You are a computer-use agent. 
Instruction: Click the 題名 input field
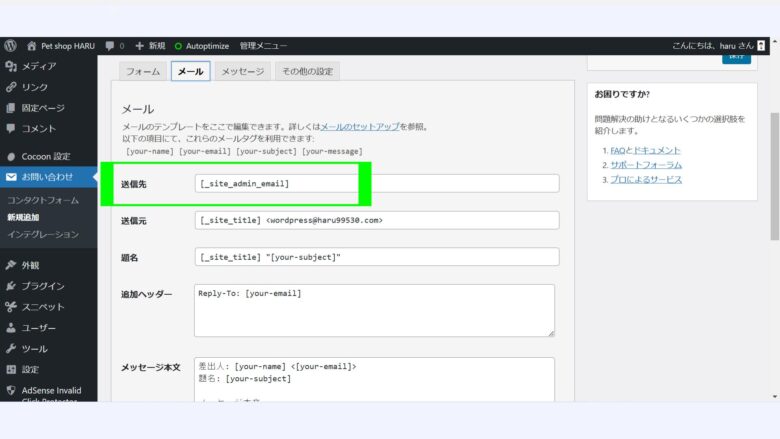tap(377, 257)
